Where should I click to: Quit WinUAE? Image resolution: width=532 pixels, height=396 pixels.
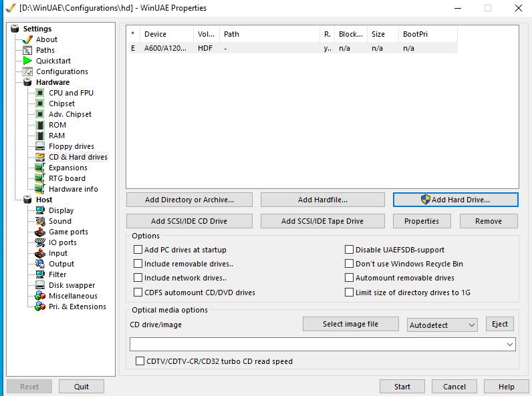click(x=82, y=387)
